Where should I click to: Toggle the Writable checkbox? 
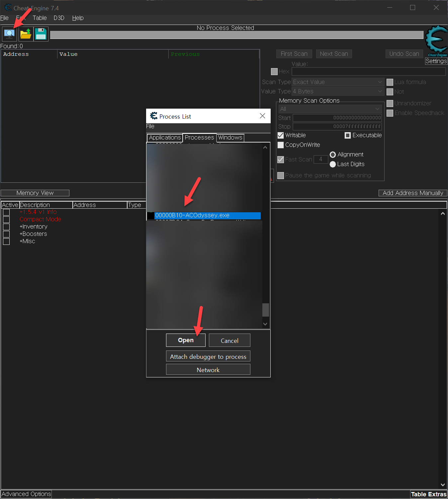pyautogui.click(x=281, y=135)
